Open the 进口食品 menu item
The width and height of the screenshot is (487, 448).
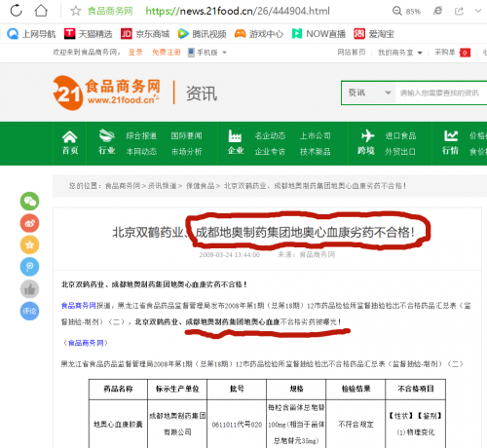click(400, 135)
